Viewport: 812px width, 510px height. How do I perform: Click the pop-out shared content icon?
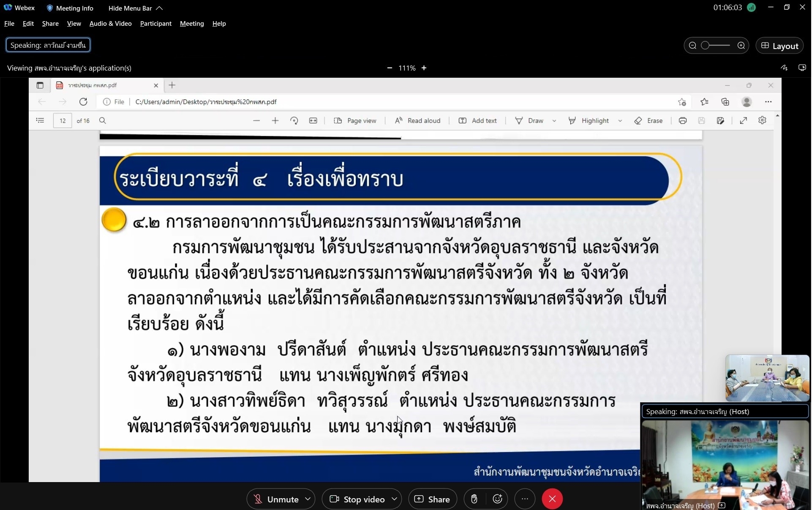coord(802,68)
